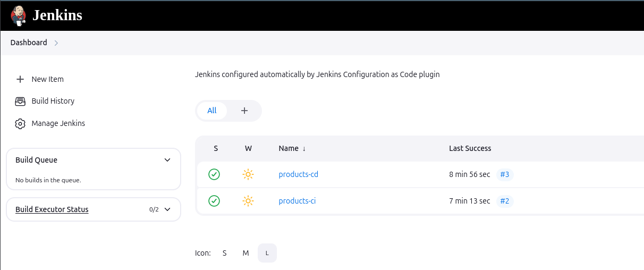
Task: Add a new view with plus tab
Action: [244, 111]
